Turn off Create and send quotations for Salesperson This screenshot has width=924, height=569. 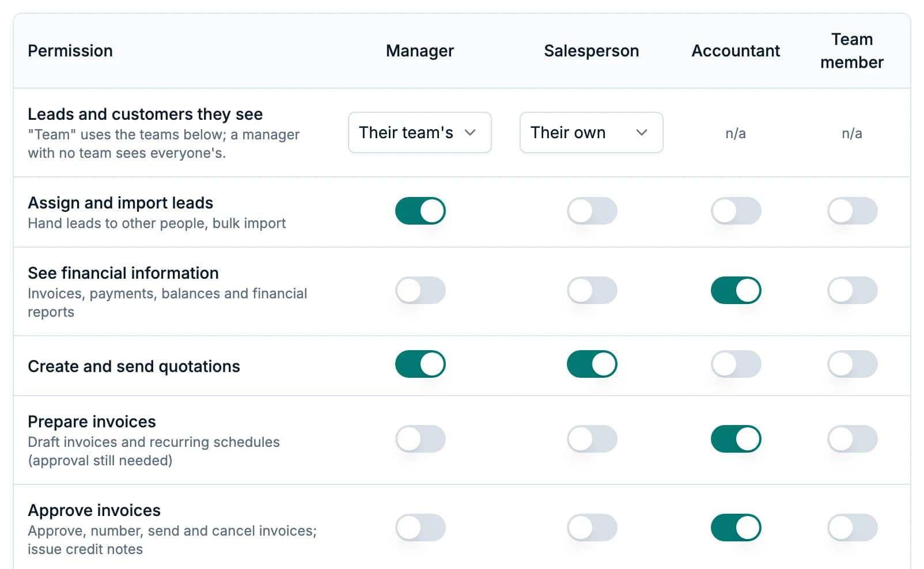pos(592,364)
